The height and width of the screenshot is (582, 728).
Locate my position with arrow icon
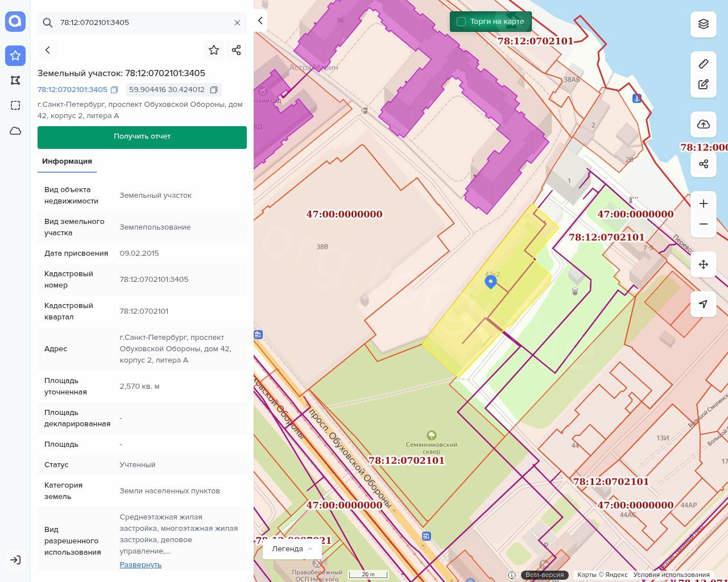tap(704, 304)
